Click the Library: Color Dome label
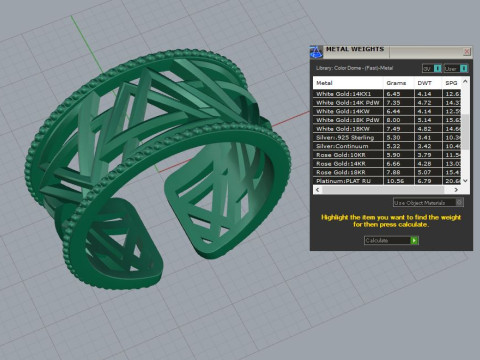 [354, 68]
